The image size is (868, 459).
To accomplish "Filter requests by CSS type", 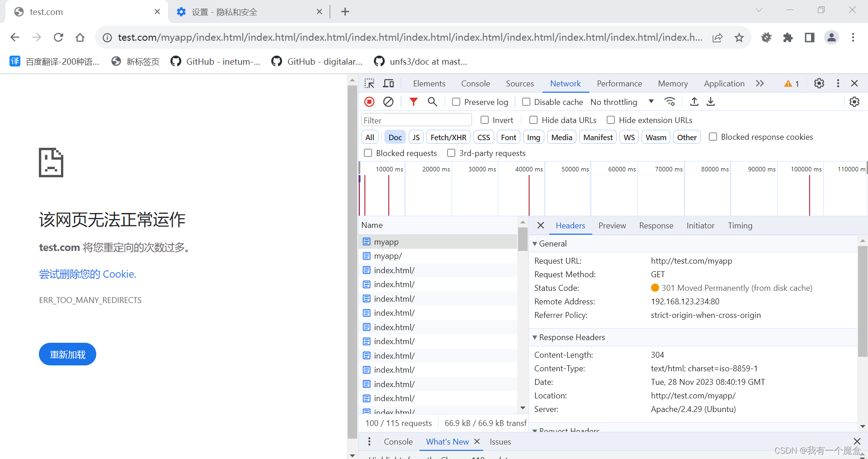I will (484, 137).
